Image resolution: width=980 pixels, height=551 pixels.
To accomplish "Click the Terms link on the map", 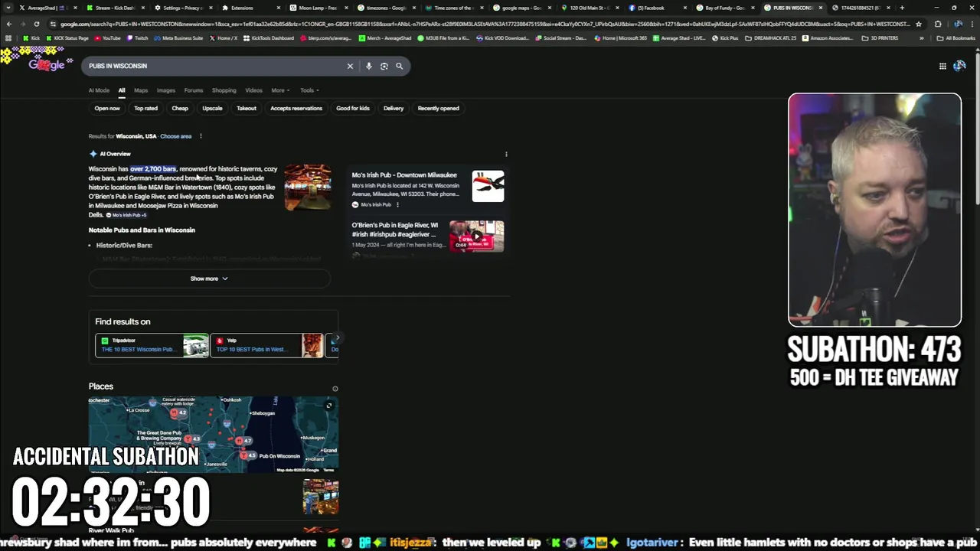I will pyautogui.click(x=328, y=470).
